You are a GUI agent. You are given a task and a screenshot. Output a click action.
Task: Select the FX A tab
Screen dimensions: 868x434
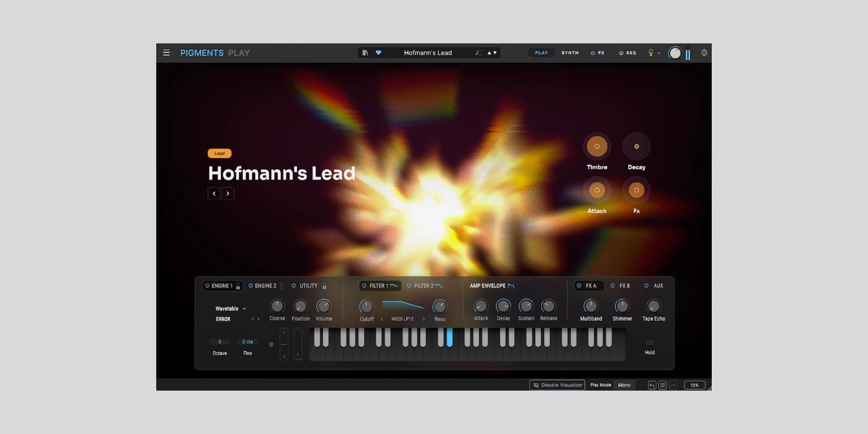591,286
